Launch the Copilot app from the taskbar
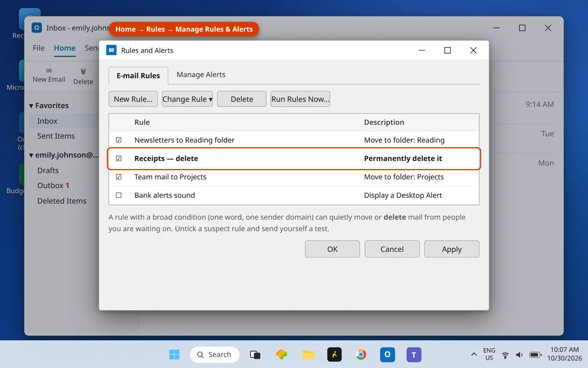The image size is (588, 368). (x=281, y=354)
